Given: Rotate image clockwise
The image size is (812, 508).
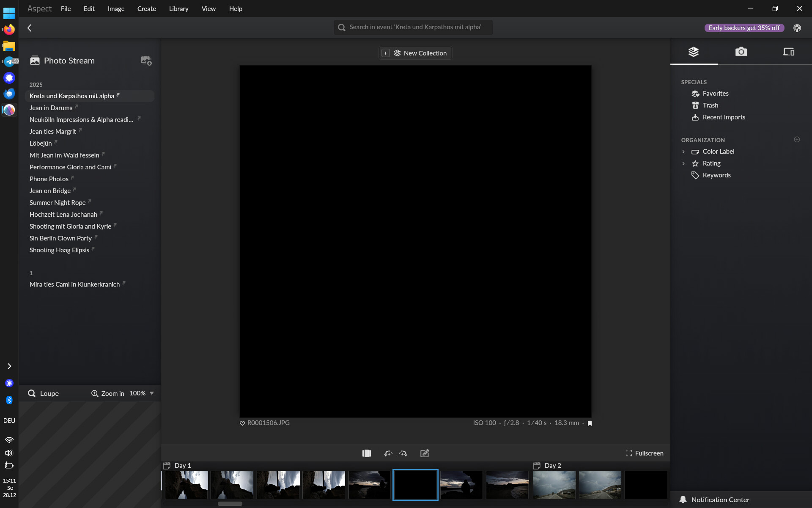Looking at the screenshot, I should [x=403, y=453].
